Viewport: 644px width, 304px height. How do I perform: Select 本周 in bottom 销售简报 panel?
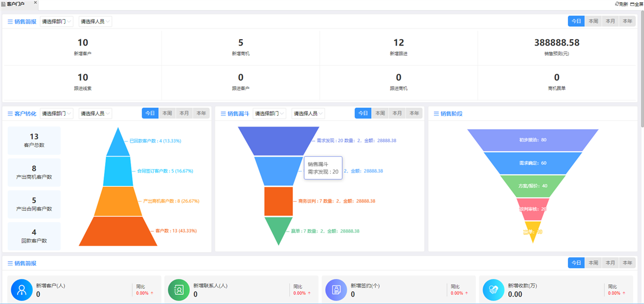pos(593,263)
